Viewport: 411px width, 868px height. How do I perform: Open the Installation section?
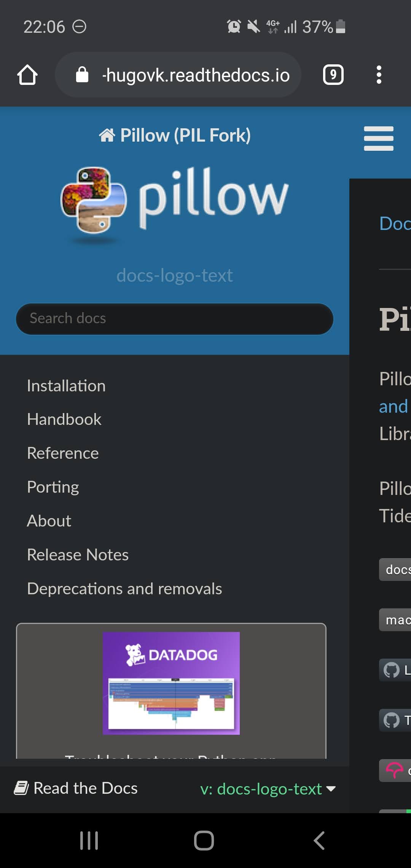(66, 385)
